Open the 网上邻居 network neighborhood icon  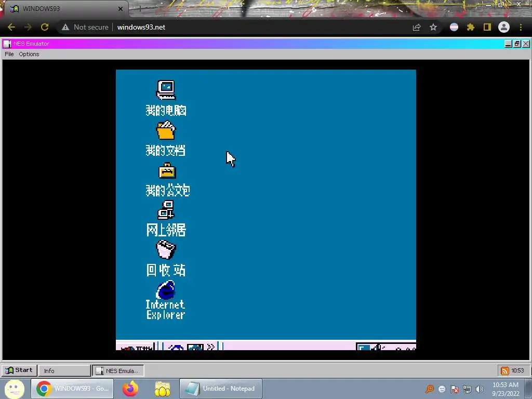click(x=166, y=210)
